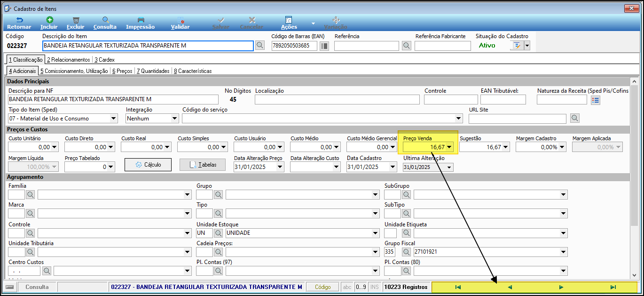Click the Família search magnifier icon
The height and width of the screenshot is (296, 644).
(x=30, y=194)
